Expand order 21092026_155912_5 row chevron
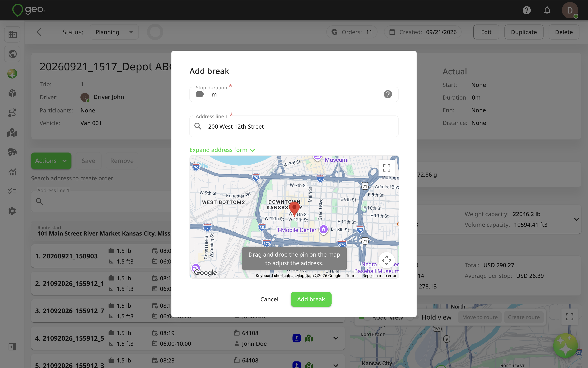The image size is (588, 368). 336,338
